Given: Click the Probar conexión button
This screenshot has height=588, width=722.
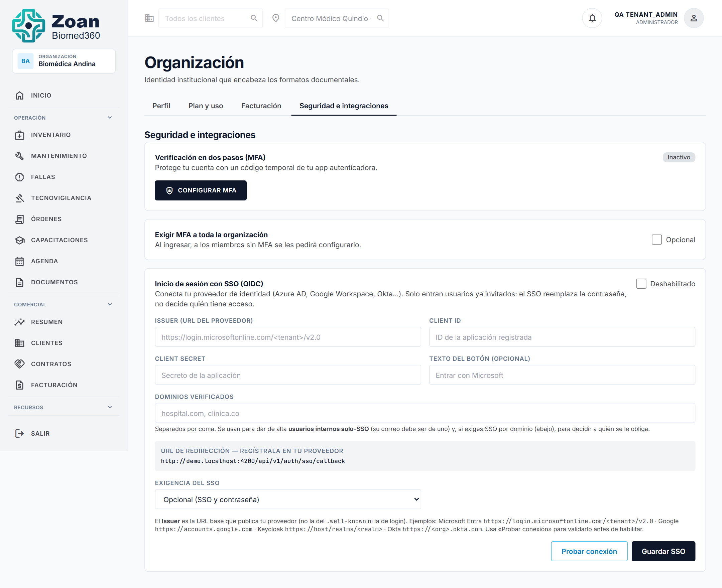Looking at the screenshot, I should [x=589, y=552].
